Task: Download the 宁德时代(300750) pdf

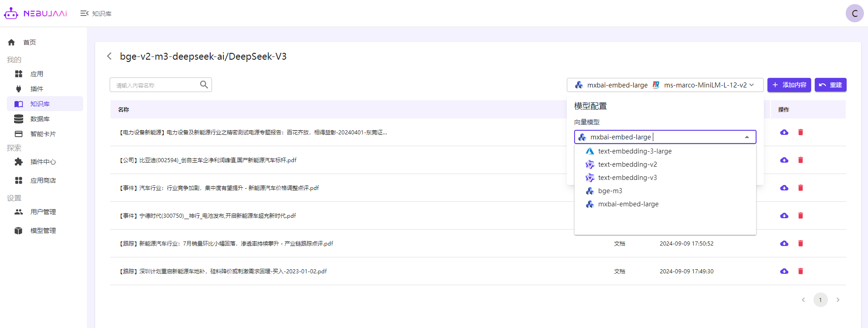Action: 784,215
